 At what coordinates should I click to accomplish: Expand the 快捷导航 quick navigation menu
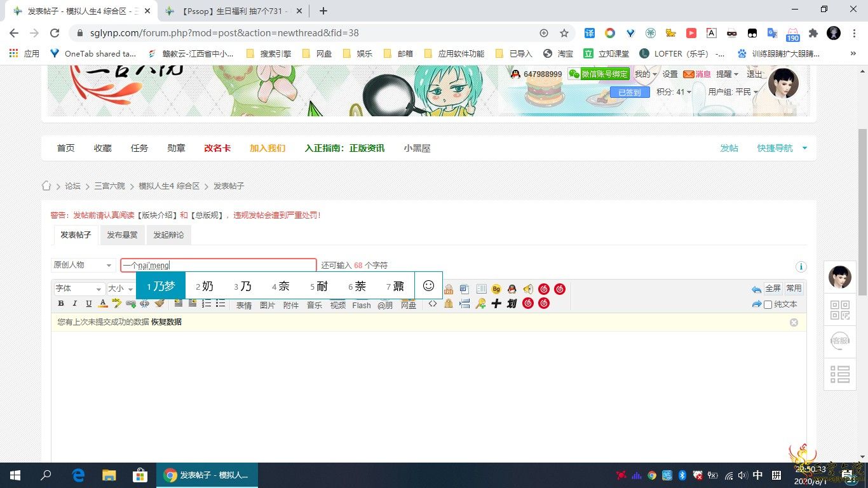(x=782, y=148)
